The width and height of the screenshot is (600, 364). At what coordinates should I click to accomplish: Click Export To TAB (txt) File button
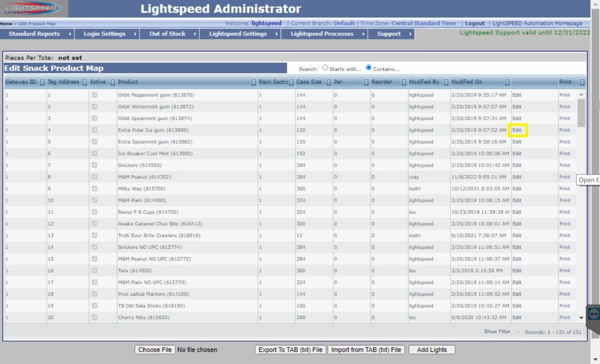tap(290, 350)
